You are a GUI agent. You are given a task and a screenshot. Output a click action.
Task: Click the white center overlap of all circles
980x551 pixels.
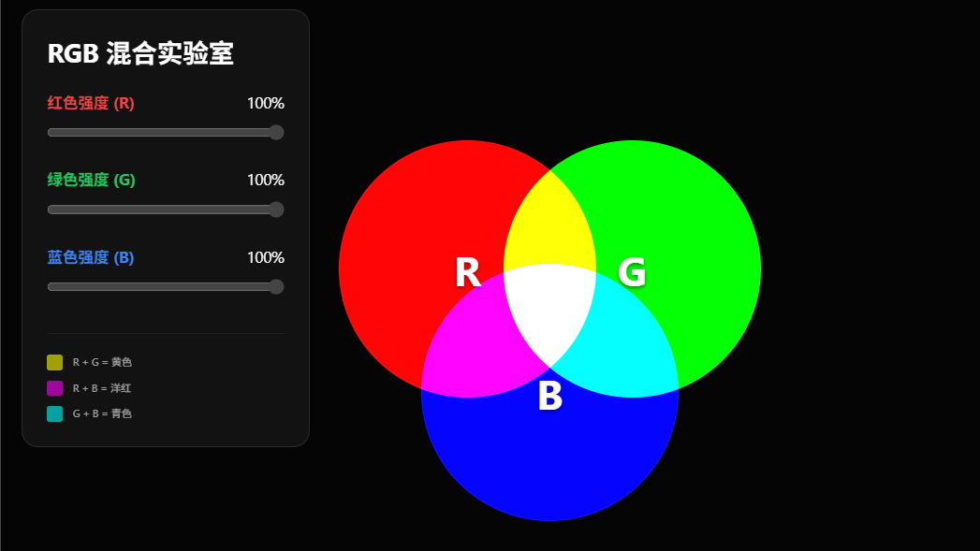point(549,311)
